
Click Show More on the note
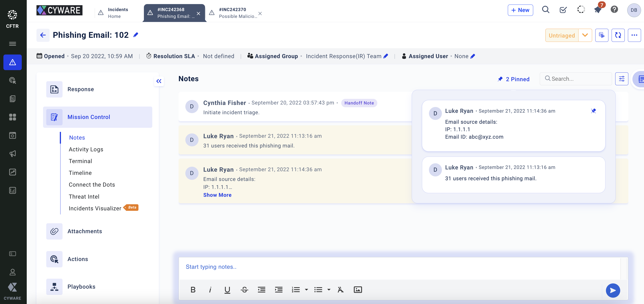(217, 195)
